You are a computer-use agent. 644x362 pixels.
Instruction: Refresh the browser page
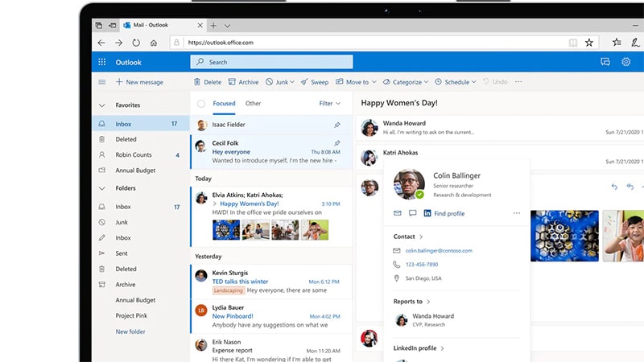point(136,43)
